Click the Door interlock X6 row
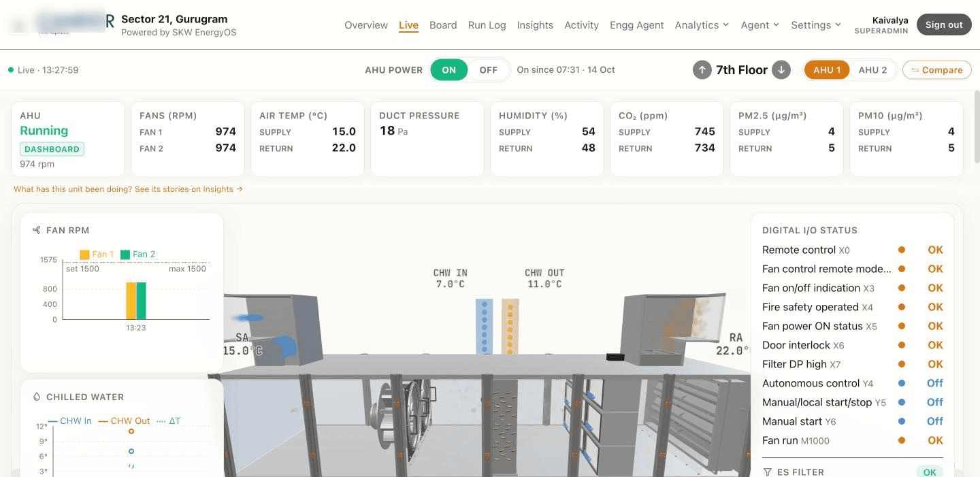The height and width of the screenshot is (477, 980). click(853, 345)
